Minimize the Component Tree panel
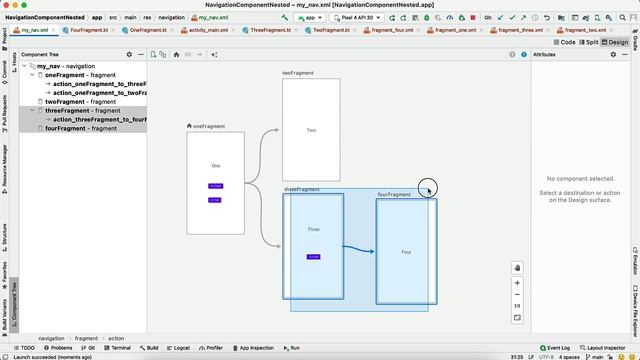The image size is (640, 360). point(141,54)
